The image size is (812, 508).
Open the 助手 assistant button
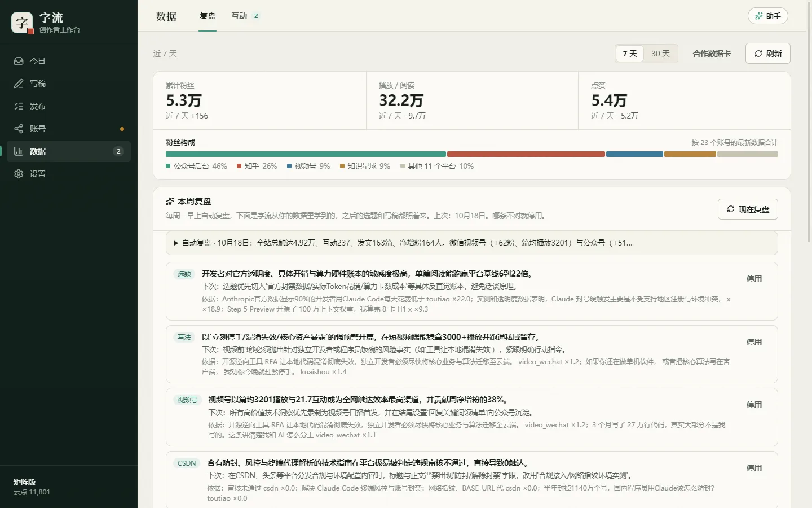click(768, 16)
